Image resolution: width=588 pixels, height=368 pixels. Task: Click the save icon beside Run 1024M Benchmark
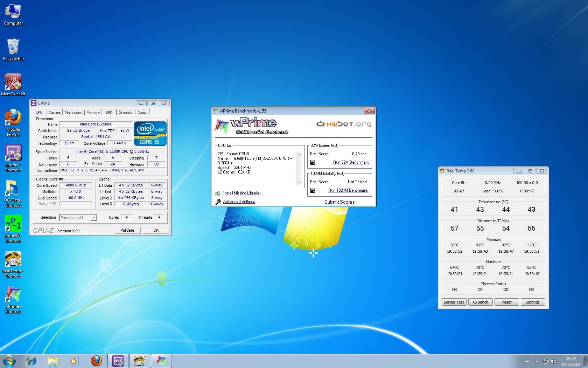313,190
